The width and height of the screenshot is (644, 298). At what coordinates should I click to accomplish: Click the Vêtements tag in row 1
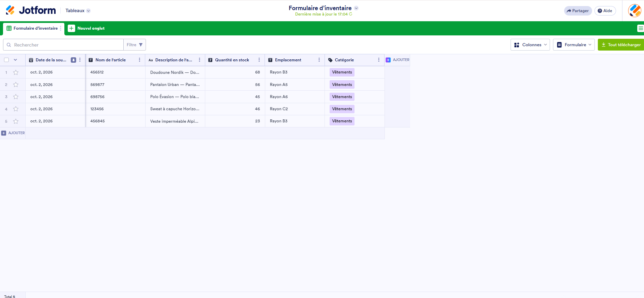tap(342, 72)
